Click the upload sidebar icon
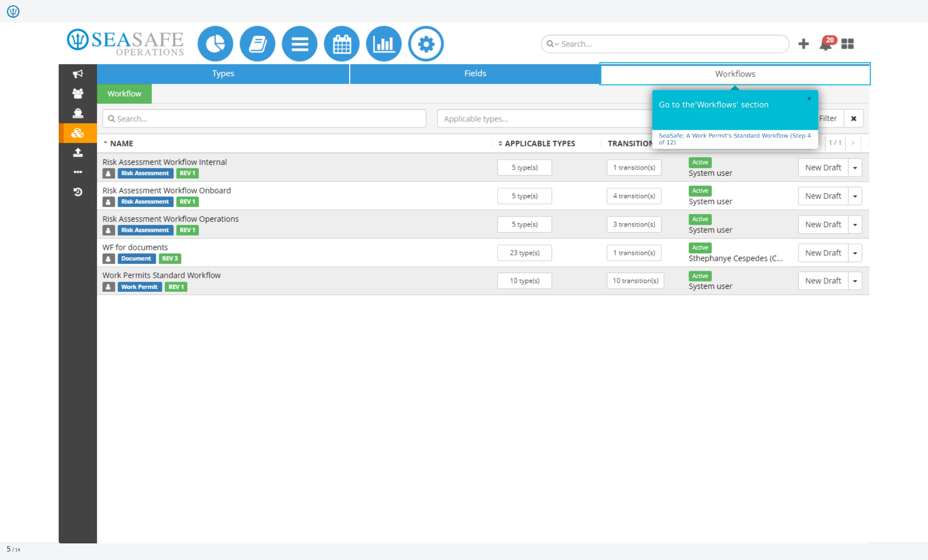 (78, 152)
